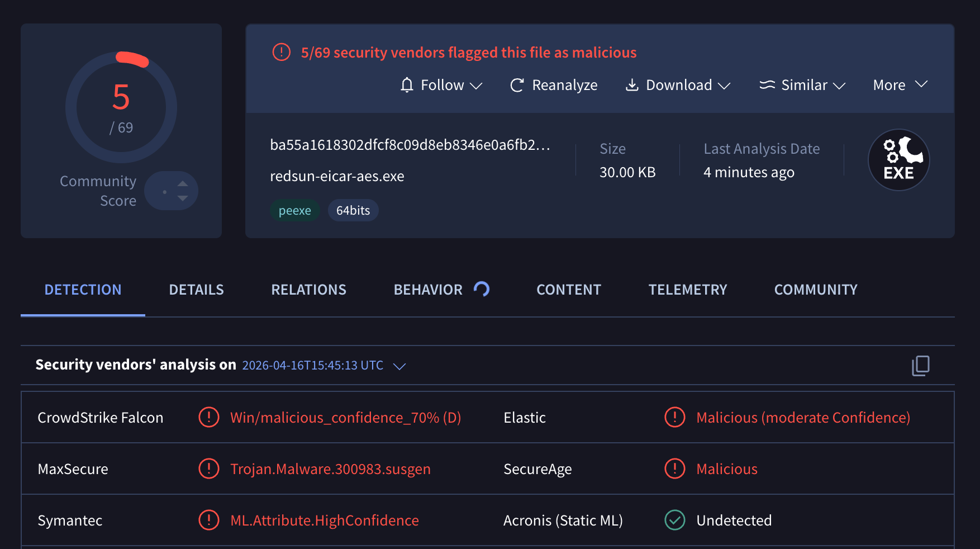Click Trojan.Malware.300983.susgen result
The image size is (980, 549).
[330, 469]
